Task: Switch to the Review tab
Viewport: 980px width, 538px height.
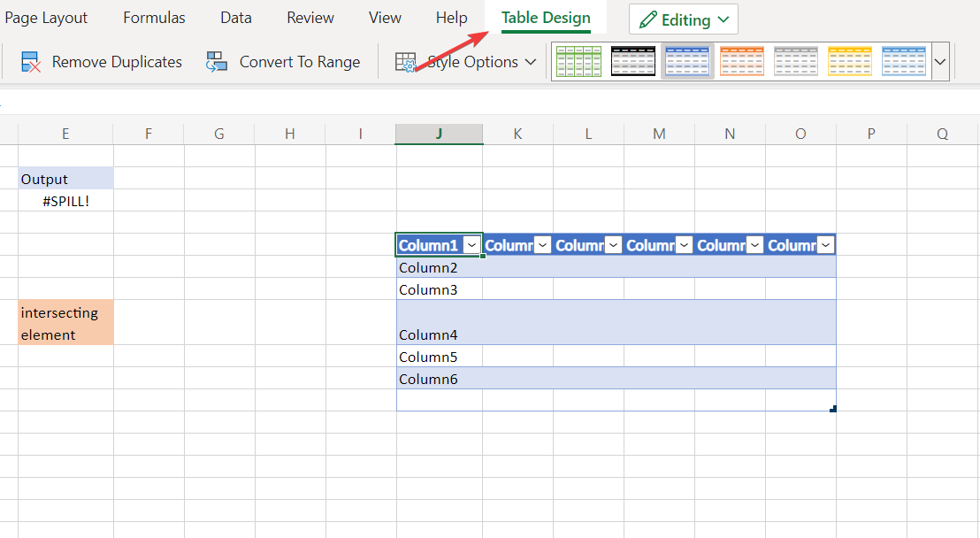Action: point(310,19)
